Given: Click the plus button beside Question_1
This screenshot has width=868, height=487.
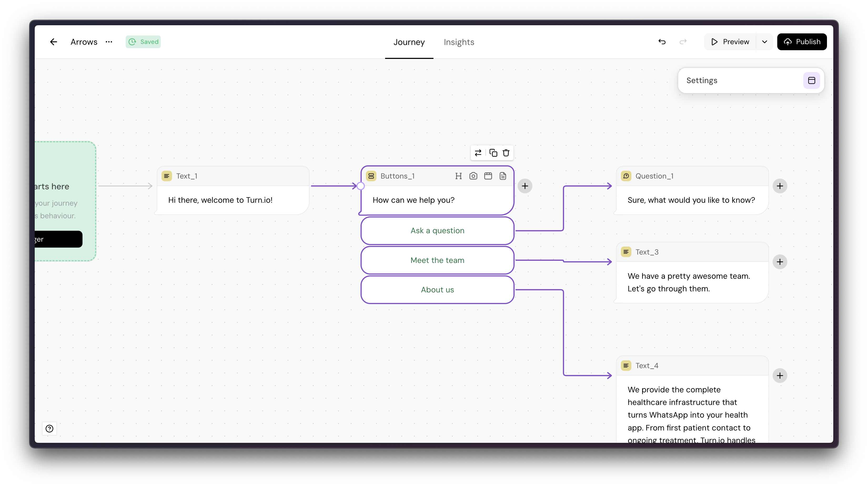Looking at the screenshot, I should pos(780,186).
